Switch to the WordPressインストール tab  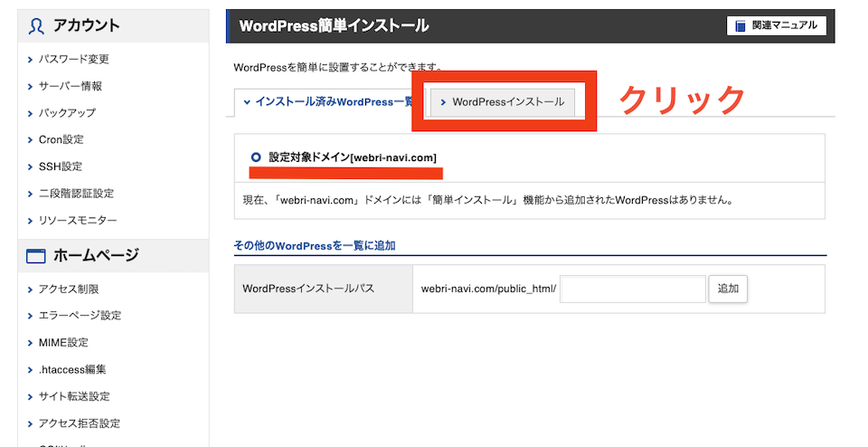tap(503, 102)
